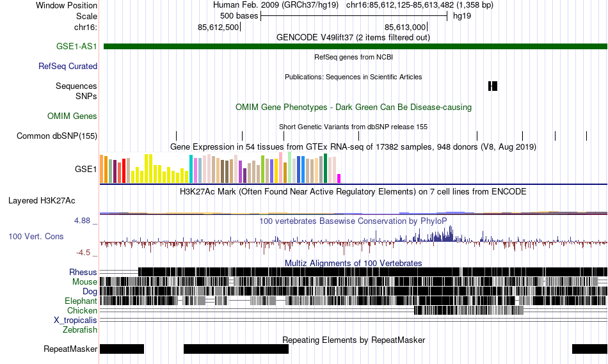Click the Scale label
Viewport: 608px width, 364px height.
(86, 16)
